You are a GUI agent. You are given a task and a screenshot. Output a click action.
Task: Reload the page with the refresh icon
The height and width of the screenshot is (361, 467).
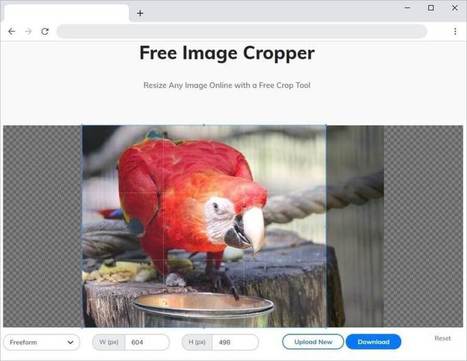(45, 31)
